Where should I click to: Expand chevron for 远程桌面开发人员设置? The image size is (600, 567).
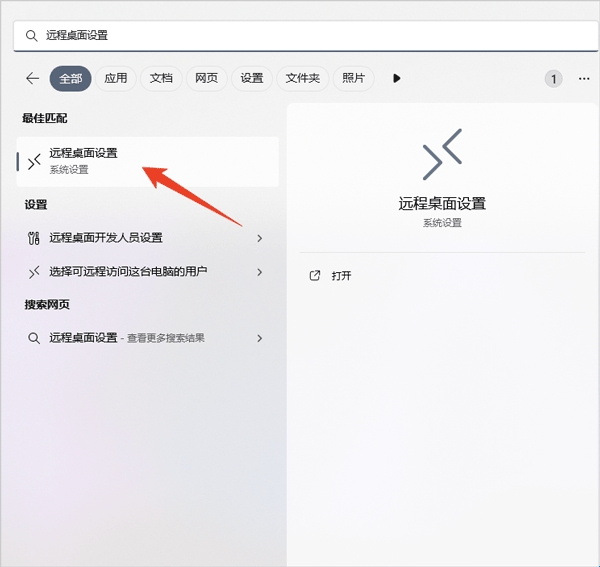pyautogui.click(x=260, y=238)
